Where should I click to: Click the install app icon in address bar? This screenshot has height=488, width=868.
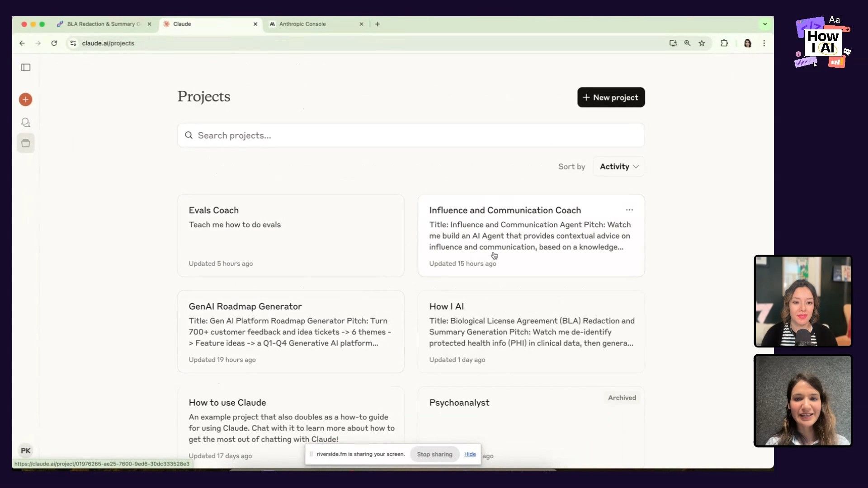pyautogui.click(x=673, y=43)
